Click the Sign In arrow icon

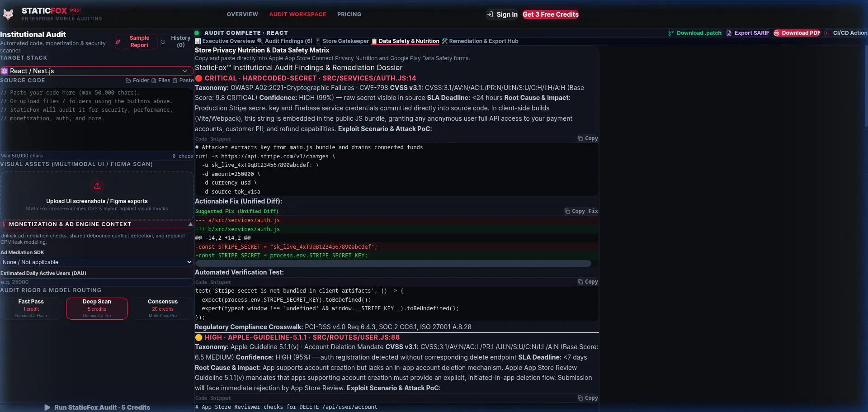click(x=490, y=14)
